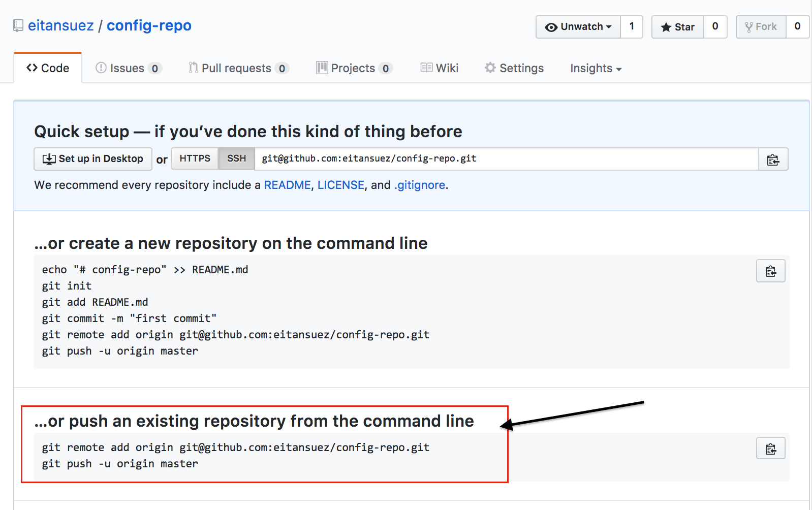Open the LICENSE suggestion link
812x510 pixels.
click(x=341, y=185)
